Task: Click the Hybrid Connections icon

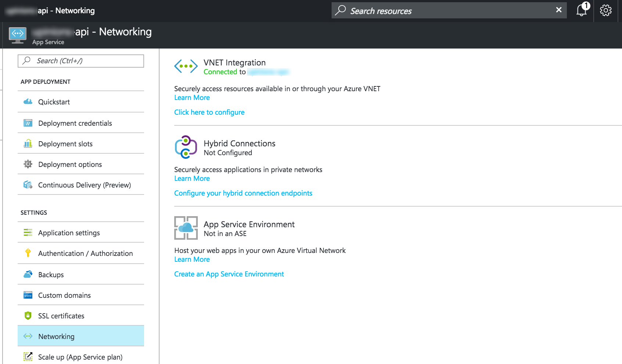Action: (186, 147)
